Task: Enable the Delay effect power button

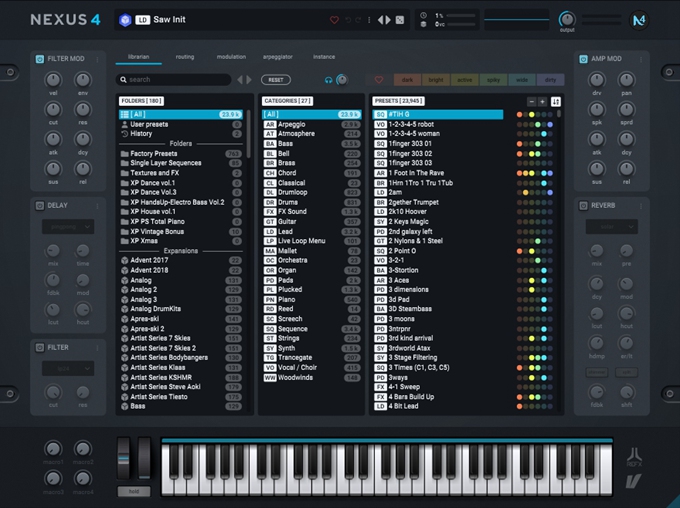Action: pyautogui.click(x=40, y=206)
